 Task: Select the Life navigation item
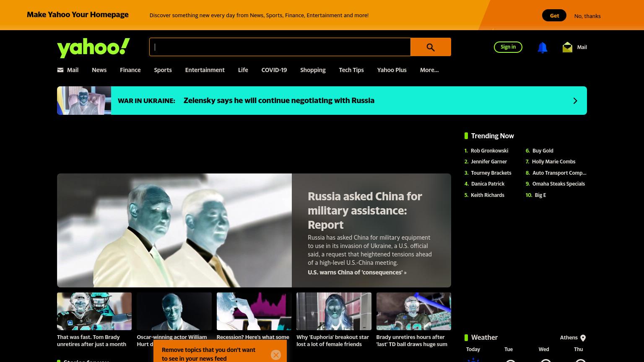(243, 70)
